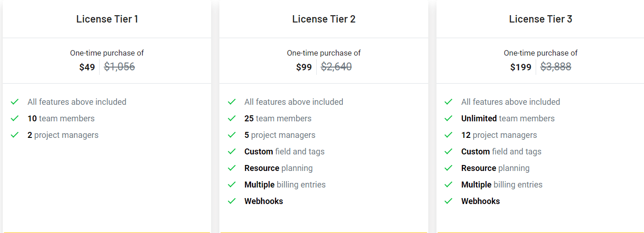Select the License Tier 2 heading
Image resolution: width=644 pixels, height=233 pixels.
[x=324, y=19]
